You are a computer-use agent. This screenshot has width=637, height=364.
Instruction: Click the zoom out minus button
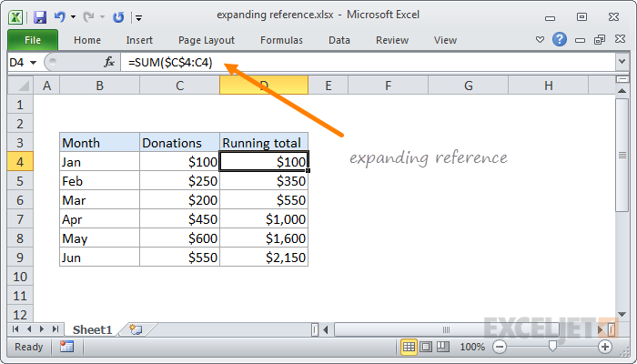(500, 347)
